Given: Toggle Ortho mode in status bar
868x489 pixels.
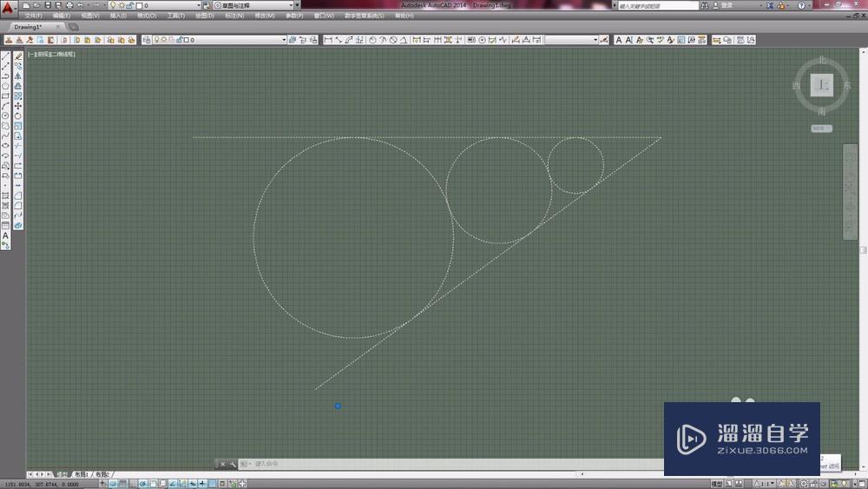Looking at the screenshot, I should coord(132,484).
